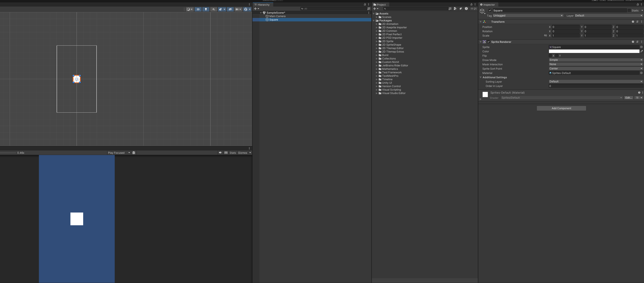Open the Sprite object picker circle
This screenshot has height=283, width=644.
[641, 47]
